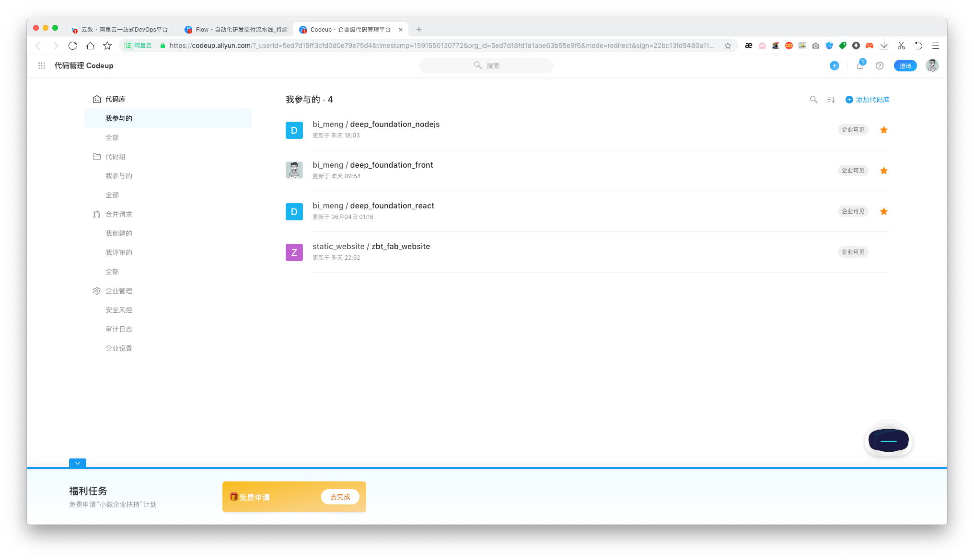Open the floating chat assistant robot

point(888,440)
